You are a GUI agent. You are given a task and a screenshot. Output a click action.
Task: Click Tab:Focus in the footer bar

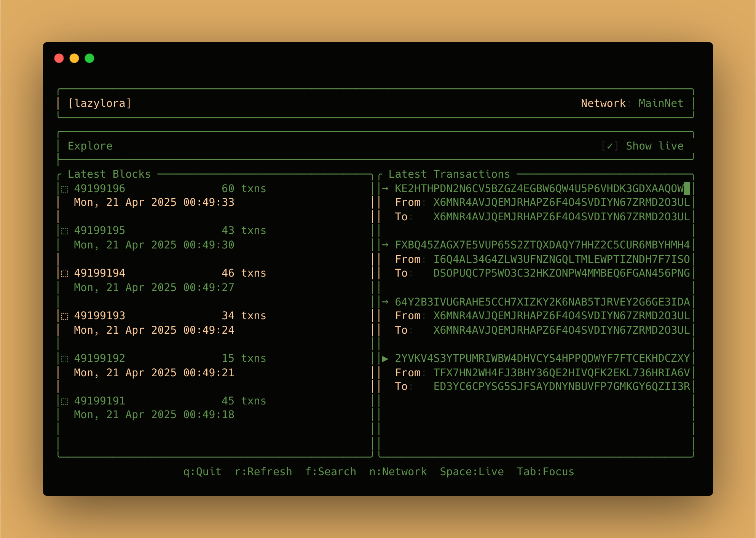point(545,471)
